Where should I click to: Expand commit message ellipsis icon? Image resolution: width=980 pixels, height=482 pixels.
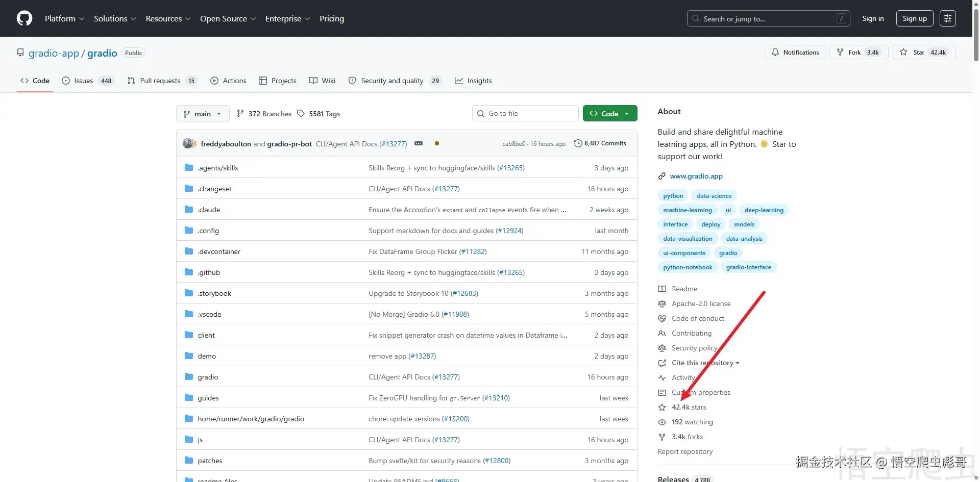pos(419,143)
